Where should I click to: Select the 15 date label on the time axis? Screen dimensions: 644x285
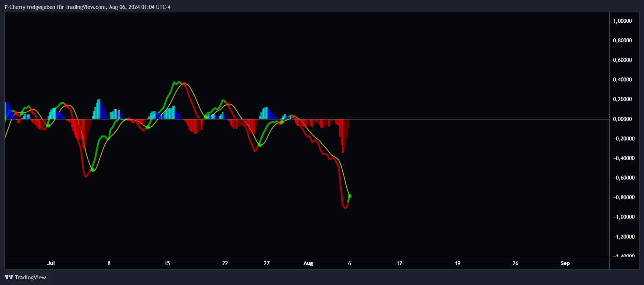pos(167,263)
